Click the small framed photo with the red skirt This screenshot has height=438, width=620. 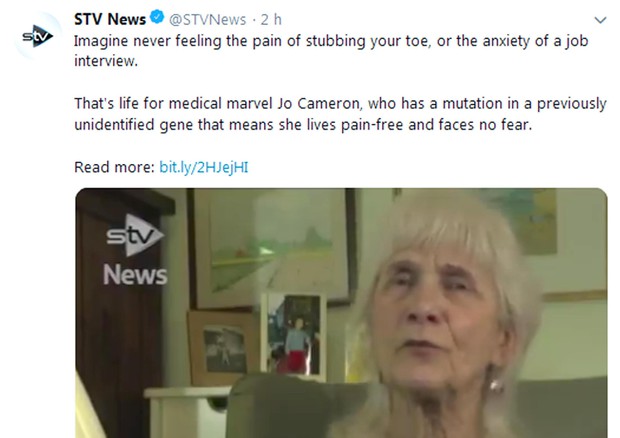click(x=294, y=335)
